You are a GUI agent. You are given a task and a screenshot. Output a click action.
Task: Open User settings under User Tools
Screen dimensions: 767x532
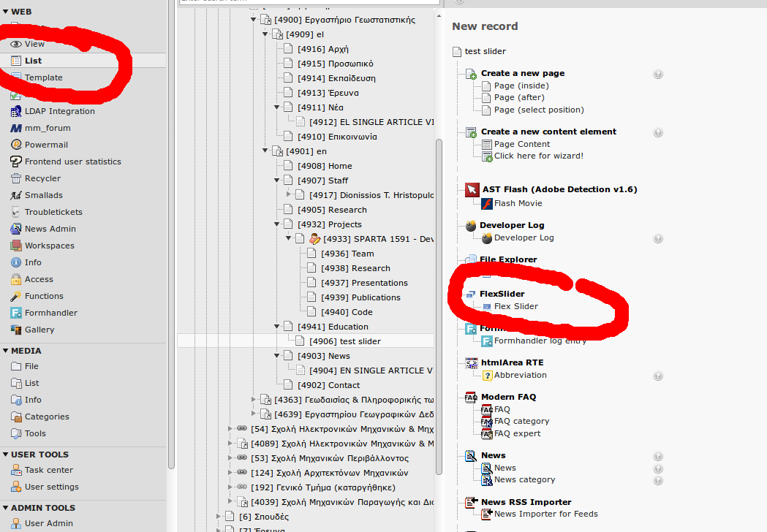point(51,487)
